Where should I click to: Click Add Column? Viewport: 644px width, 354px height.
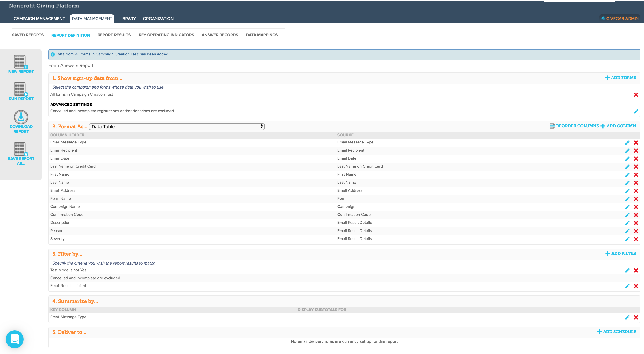coord(618,126)
